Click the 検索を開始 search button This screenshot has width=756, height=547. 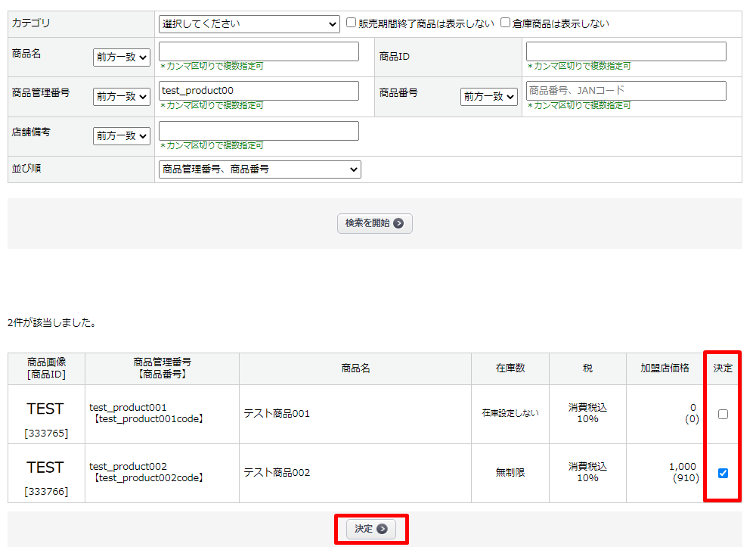pyautogui.click(x=374, y=223)
